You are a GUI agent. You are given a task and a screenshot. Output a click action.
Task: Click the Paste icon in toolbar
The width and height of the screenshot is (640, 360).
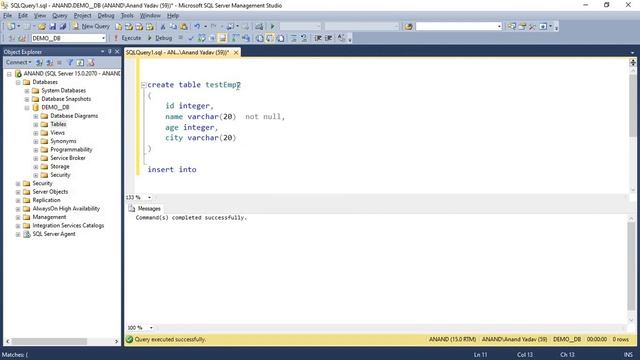coord(184,27)
